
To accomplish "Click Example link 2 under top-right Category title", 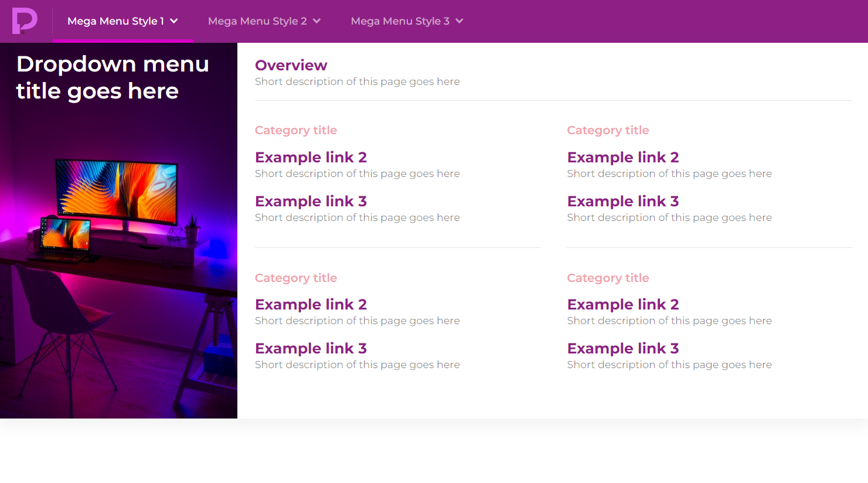I will pos(622,157).
